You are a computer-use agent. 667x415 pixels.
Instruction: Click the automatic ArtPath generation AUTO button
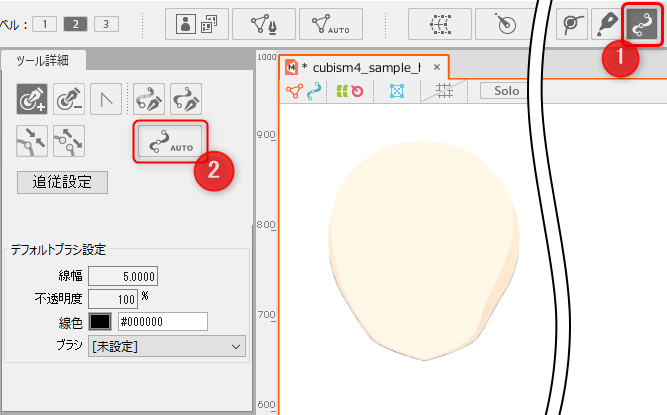171,144
